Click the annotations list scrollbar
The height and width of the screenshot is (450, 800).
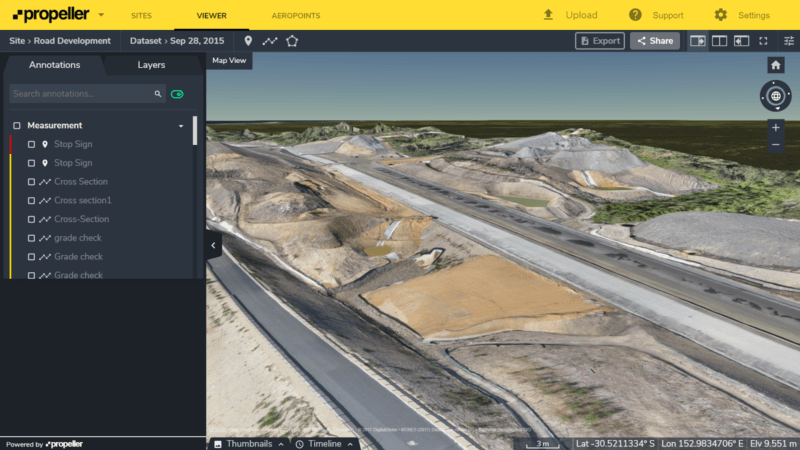tap(195, 131)
